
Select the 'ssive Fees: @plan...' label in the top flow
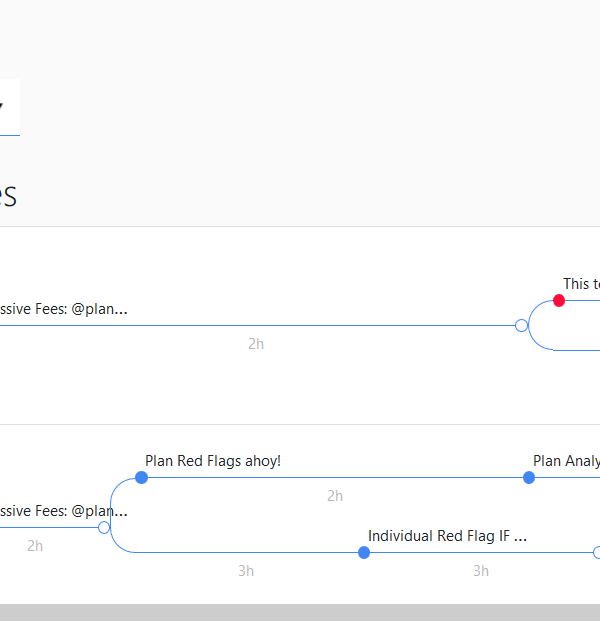[63, 309]
